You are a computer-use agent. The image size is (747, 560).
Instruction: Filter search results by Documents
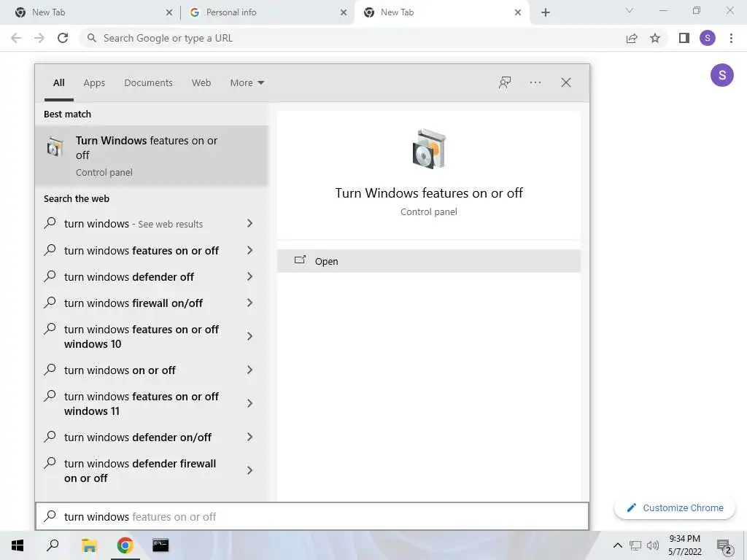pyautogui.click(x=149, y=83)
